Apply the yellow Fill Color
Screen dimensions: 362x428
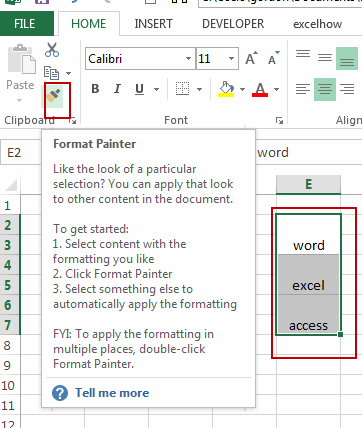pos(226,89)
